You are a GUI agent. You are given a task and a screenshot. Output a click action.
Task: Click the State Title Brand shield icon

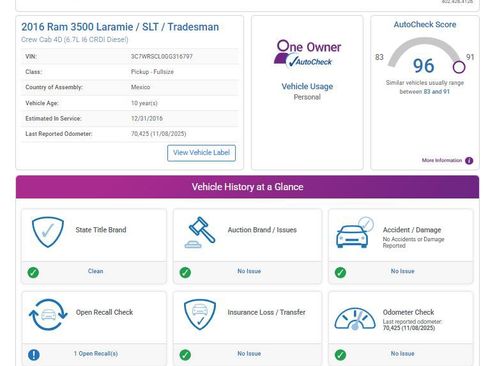click(x=48, y=232)
